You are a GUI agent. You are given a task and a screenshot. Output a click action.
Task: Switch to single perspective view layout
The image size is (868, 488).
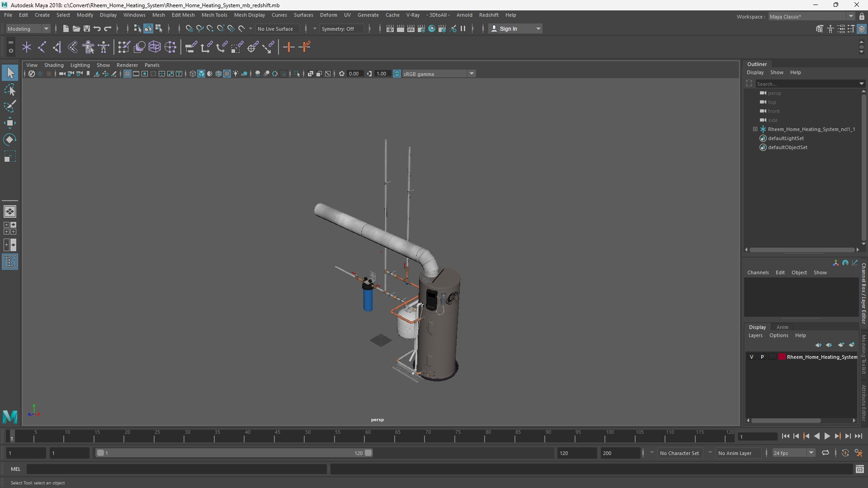click(10, 211)
